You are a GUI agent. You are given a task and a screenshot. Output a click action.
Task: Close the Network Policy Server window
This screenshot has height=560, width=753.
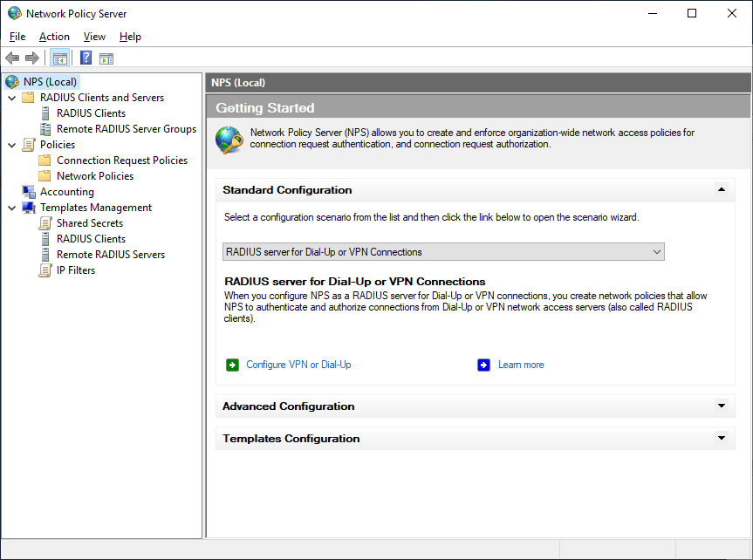[x=731, y=13]
